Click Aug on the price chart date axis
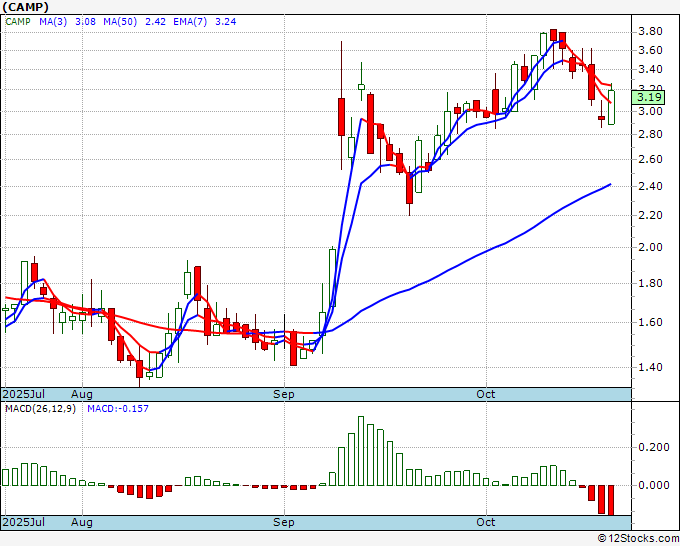 (x=82, y=394)
